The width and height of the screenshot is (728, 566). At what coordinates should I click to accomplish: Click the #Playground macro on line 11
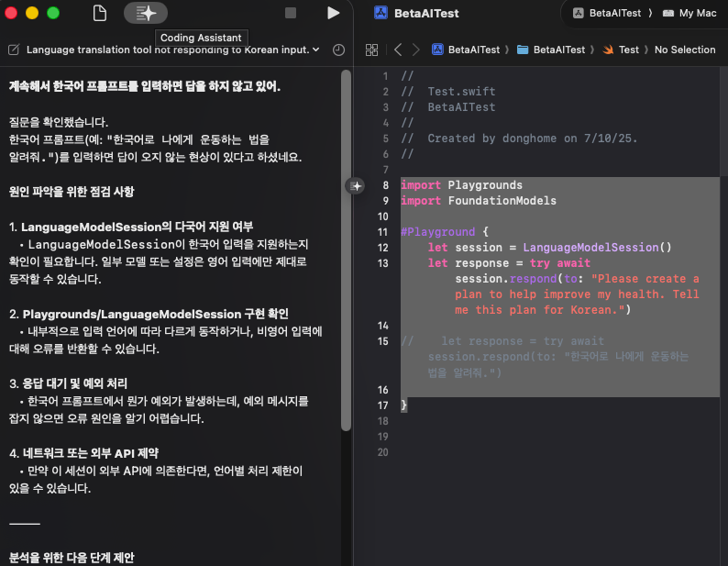point(438,232)
